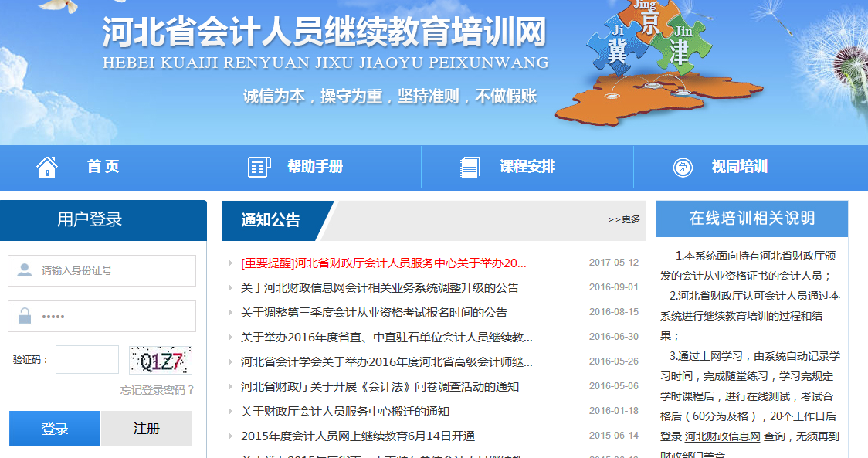Screen dimensions: 868x458
Task: Click the user silhouette icon in ID field
Action: tap(25, 270)
